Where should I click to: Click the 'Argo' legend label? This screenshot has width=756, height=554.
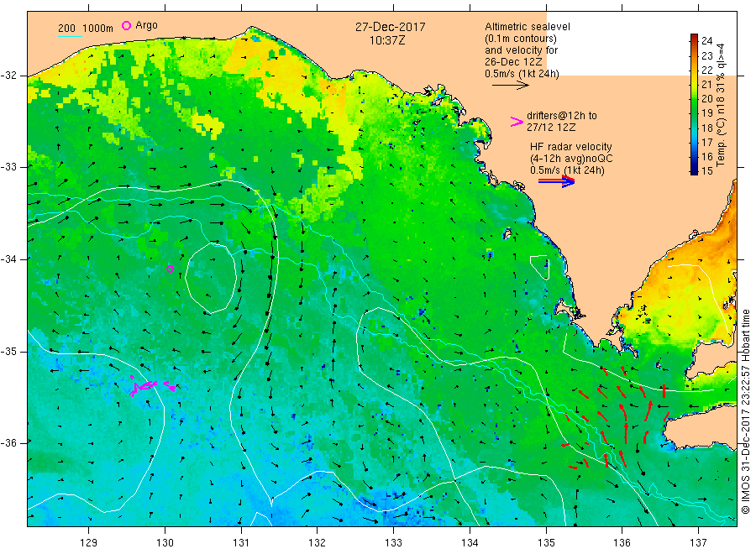[146, 25]
